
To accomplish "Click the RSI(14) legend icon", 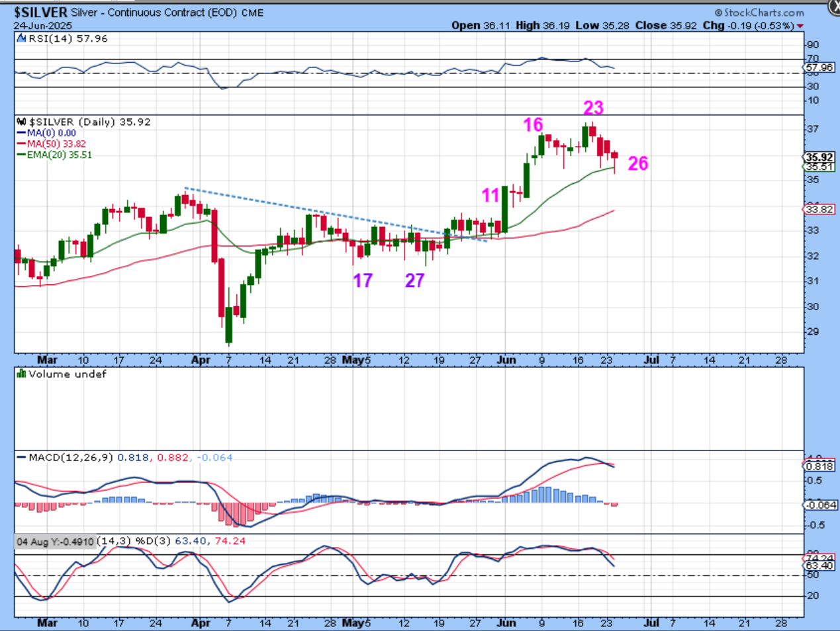I will pyautogui.click(x=20, y=39).
